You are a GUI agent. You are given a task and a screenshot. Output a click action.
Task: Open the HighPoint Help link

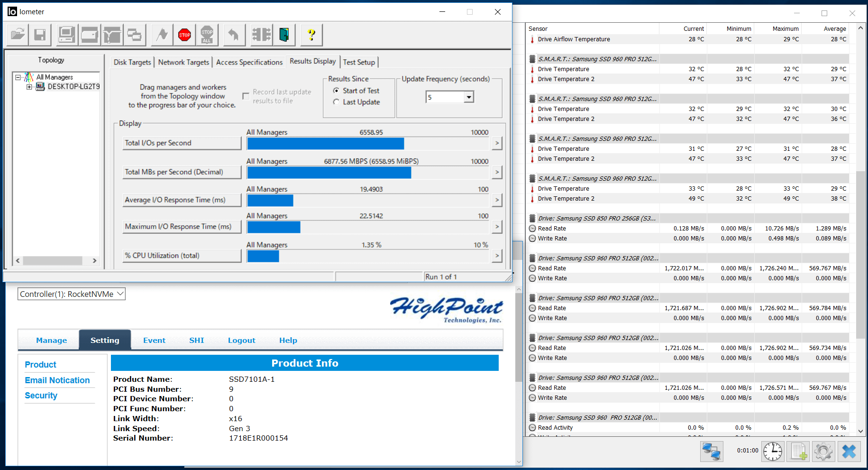[x=288, y=340]
